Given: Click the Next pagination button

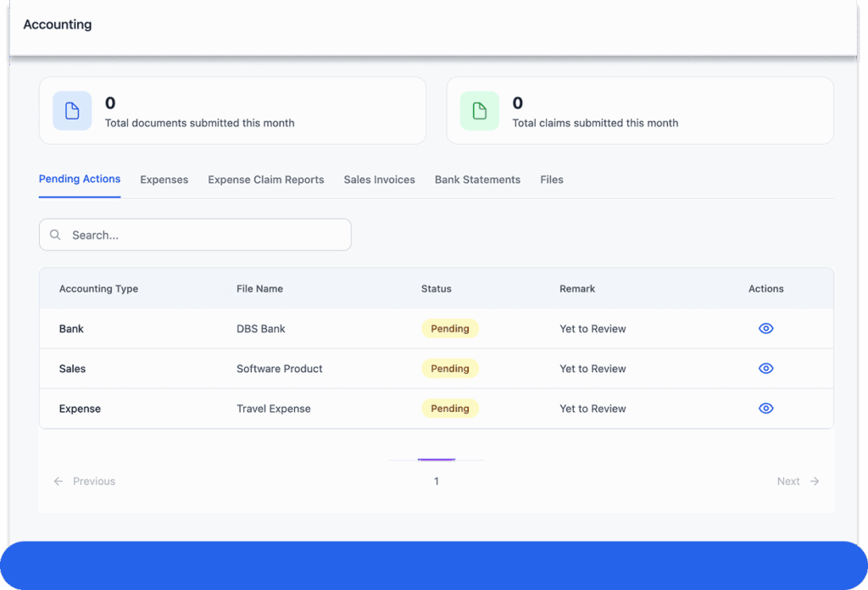Looking at the screenshot, I should pos(788,481).
